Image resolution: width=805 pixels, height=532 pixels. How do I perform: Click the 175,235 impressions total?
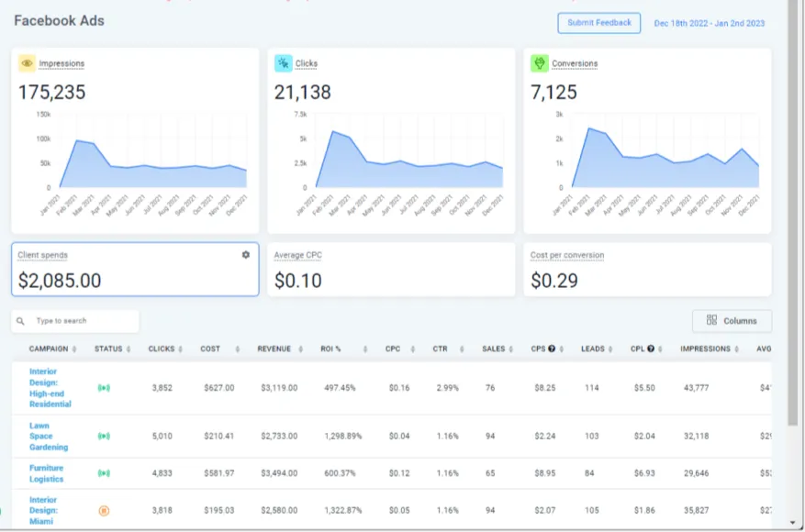point(51,93)
